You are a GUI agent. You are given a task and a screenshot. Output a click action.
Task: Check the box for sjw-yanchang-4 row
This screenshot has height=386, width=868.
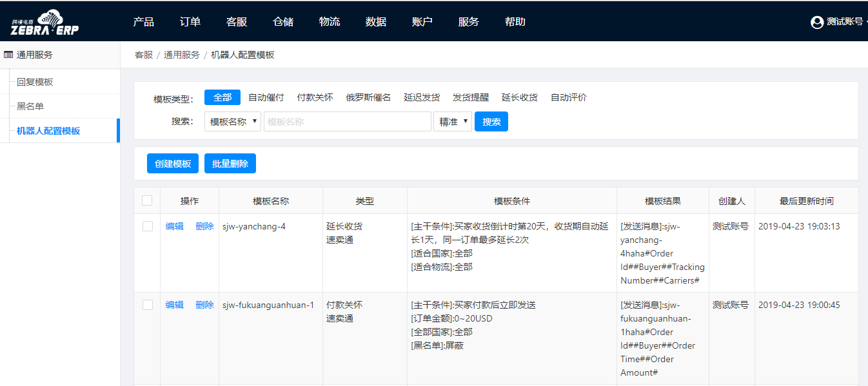click(x=147, y=226)
